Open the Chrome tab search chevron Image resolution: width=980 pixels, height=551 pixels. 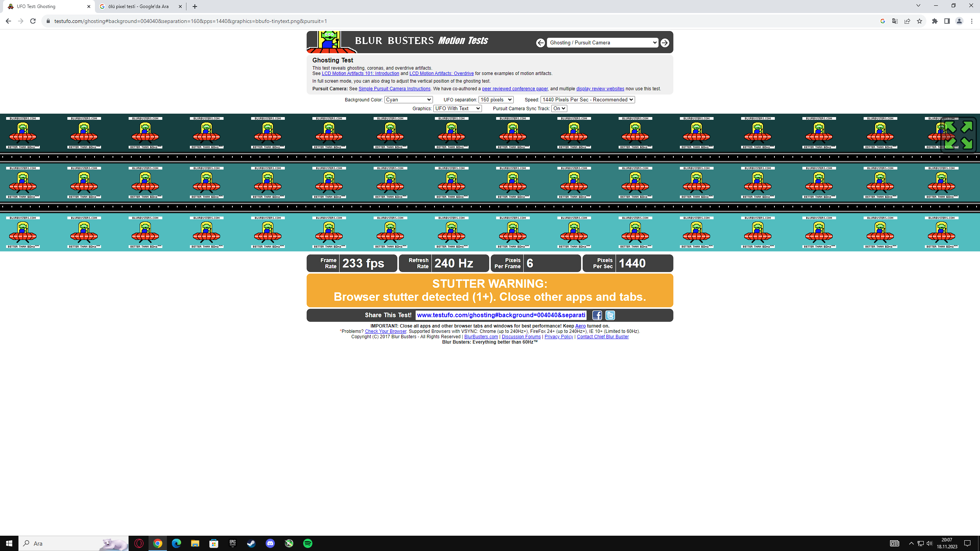click(x=918, y=5)
